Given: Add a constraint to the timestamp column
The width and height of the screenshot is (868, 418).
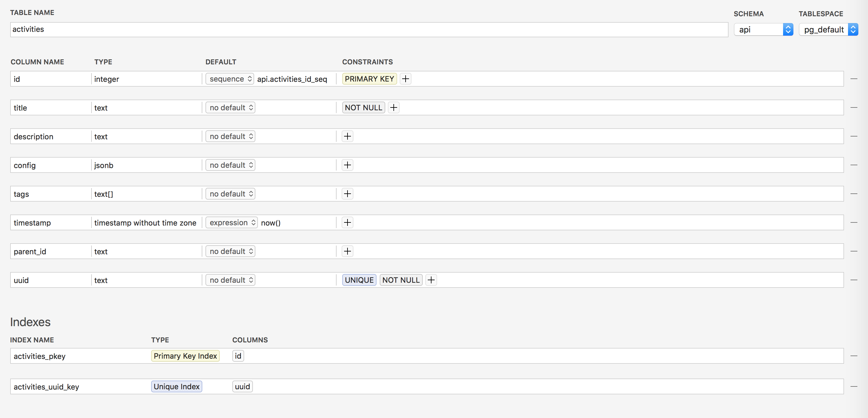Looking at the screenshot, I should [348, 222].
